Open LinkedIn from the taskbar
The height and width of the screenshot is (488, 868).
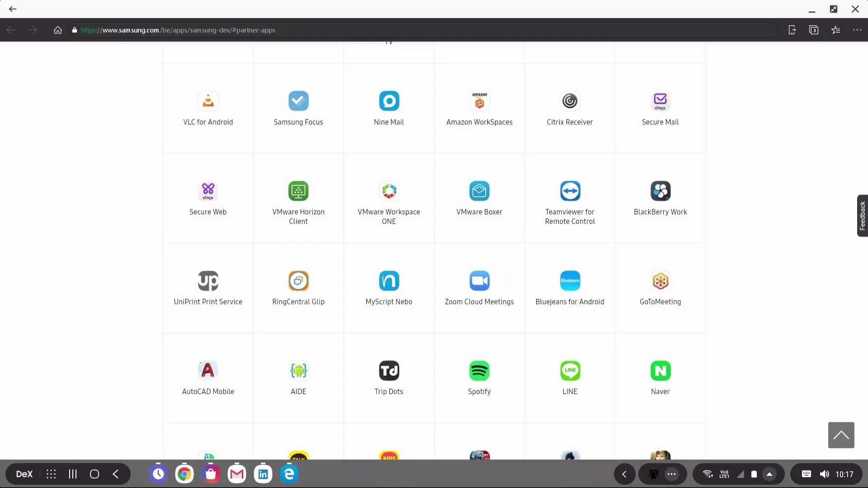pyautogui.click(x=263, y=474)
